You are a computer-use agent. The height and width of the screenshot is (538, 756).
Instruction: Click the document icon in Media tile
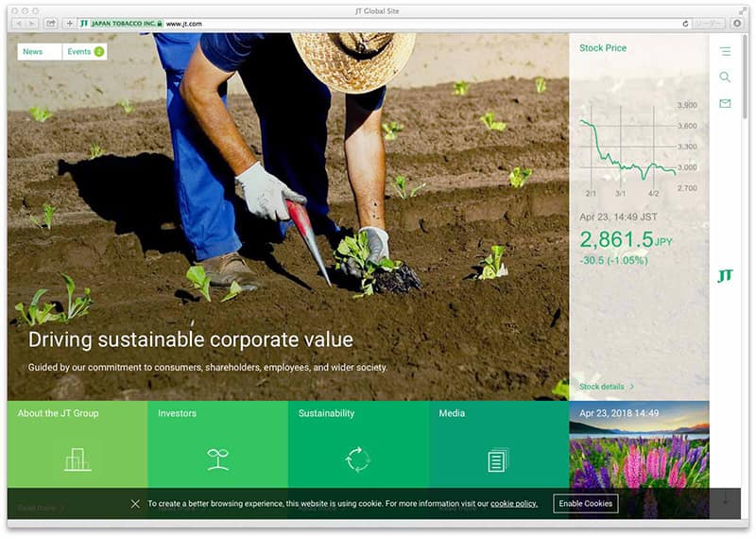coord(498,460)
